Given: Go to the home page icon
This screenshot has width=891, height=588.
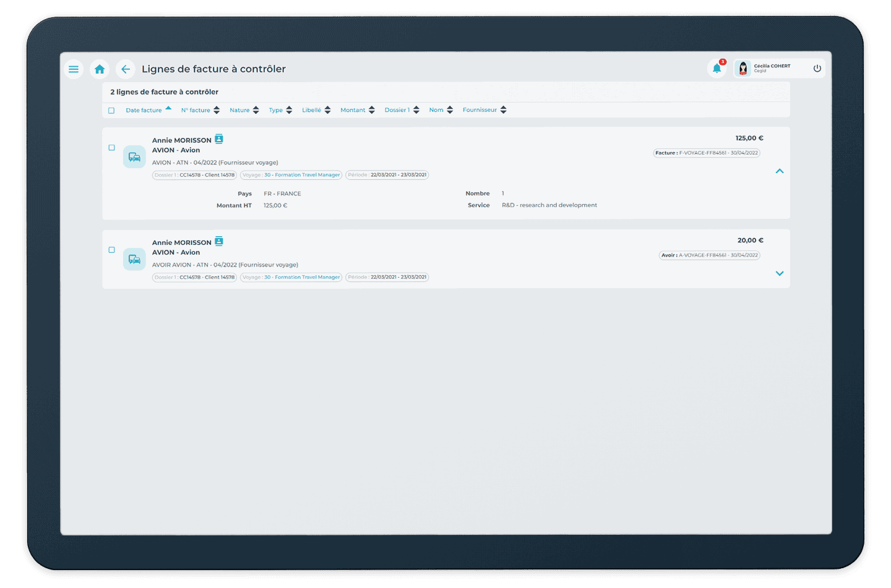Looking at the screenshot, I should 100,69.
